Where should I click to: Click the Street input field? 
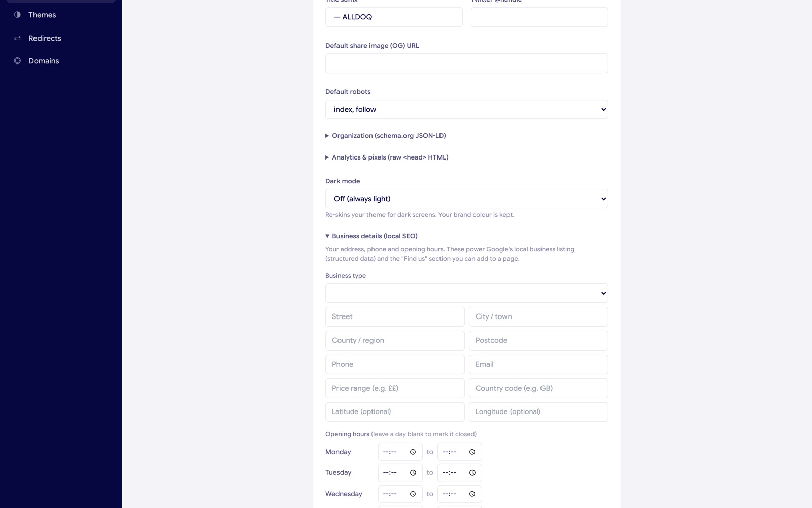point(395,316)
